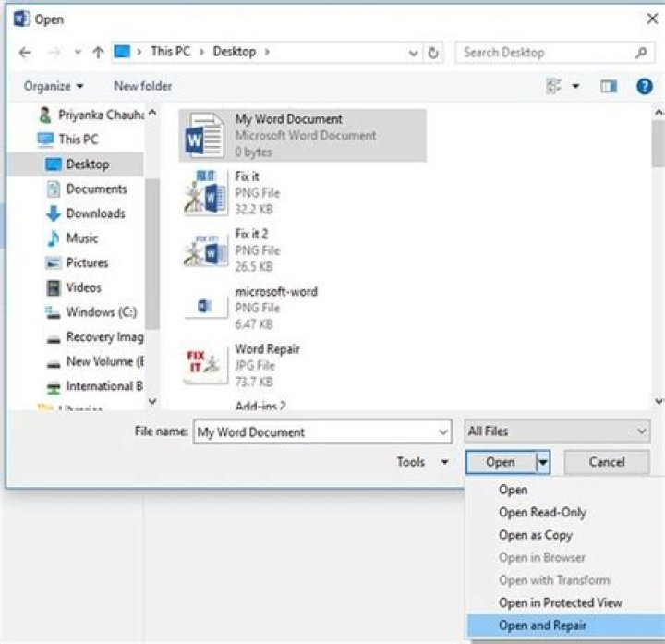This screenshot has width=665, height=644.
Task: Open Music in navigation pane
Action: [72, 238]
